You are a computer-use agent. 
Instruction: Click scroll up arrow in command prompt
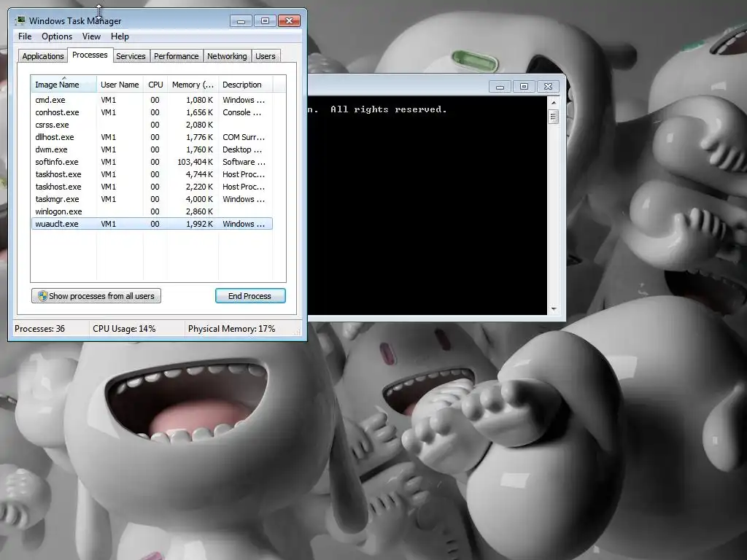coord(554,102)
